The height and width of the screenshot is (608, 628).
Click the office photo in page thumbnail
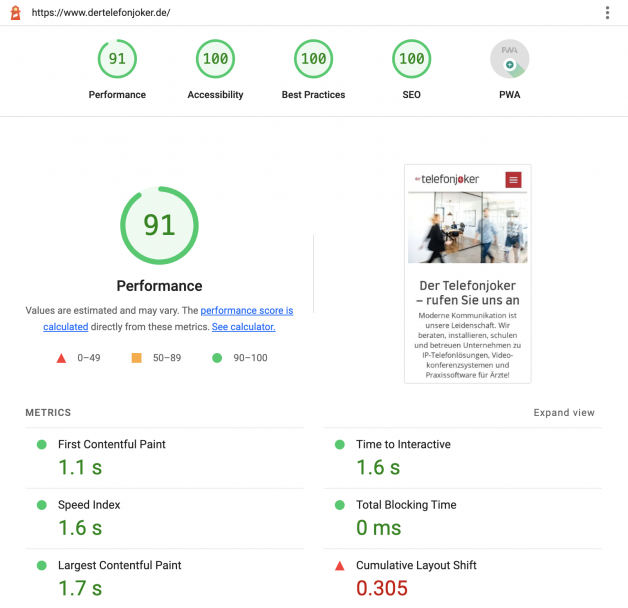click(x=468, y=227)
